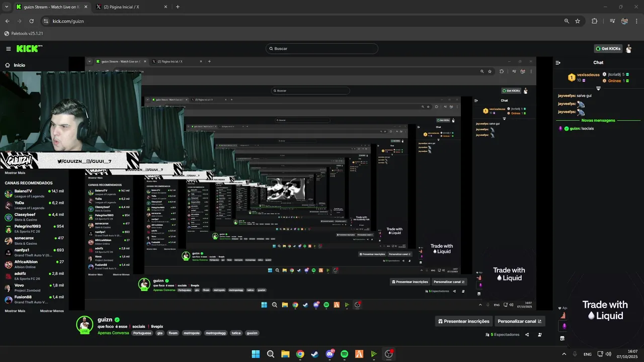Open Steam from the taskbar
644x362 pixels.
coord(314,354)
